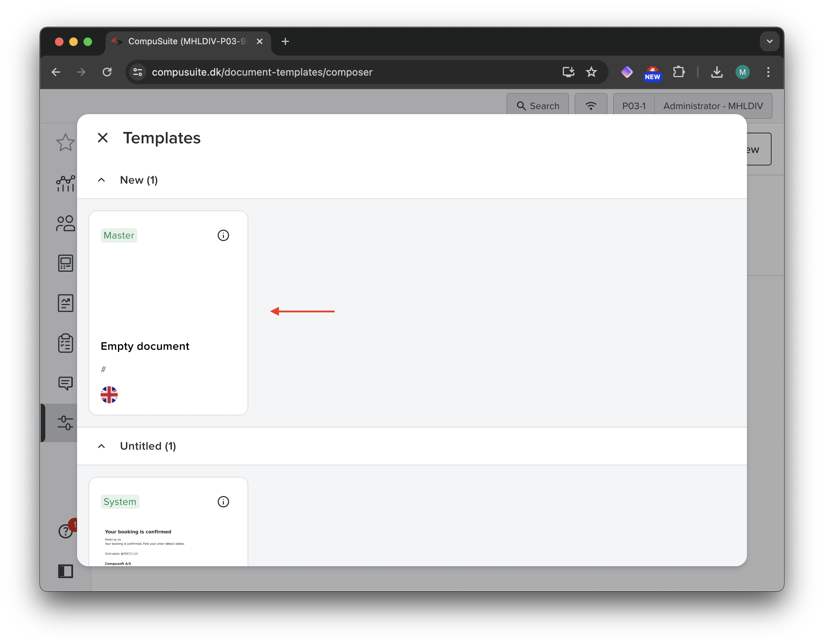Open the checklist clipboard sidebar icon
This screenshot has width=824, height=644.
click(65, 343)
